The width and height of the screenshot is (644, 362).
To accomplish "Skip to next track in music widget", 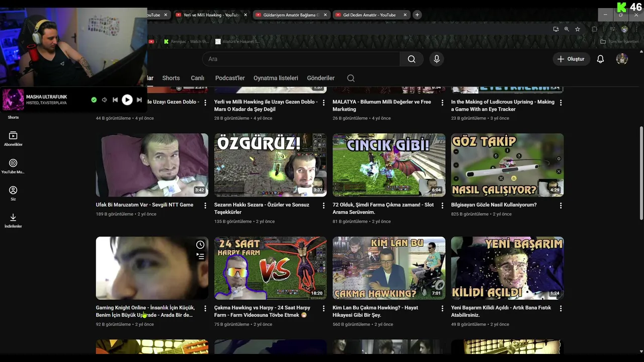I will [139, 100].
